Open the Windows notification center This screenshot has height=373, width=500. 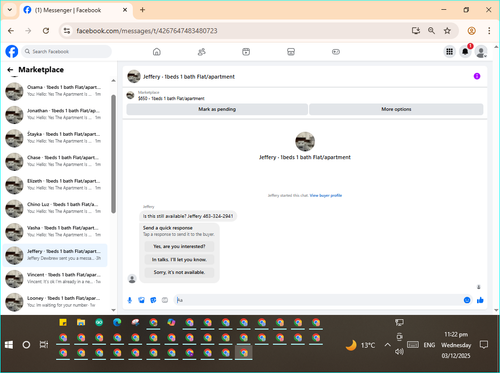pos(484,345)
